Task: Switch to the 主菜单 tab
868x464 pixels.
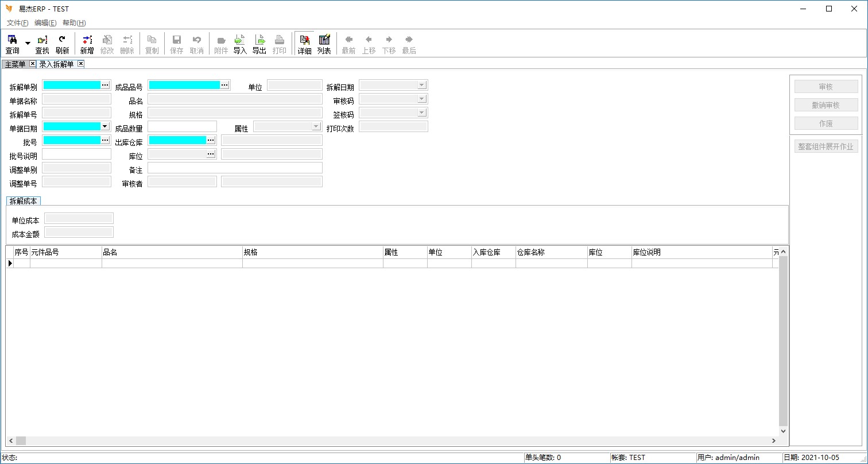Action: [x=15, y=64]
